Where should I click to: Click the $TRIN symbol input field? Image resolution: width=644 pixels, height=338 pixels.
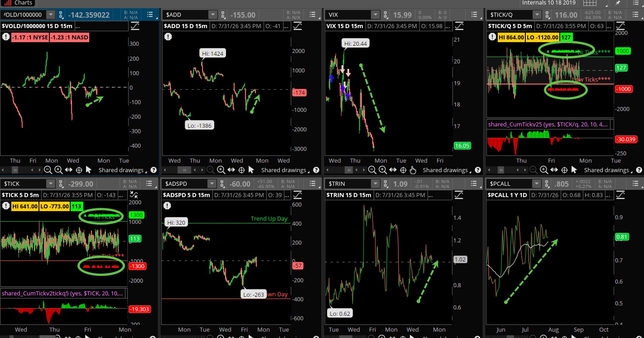pos(347,183)
